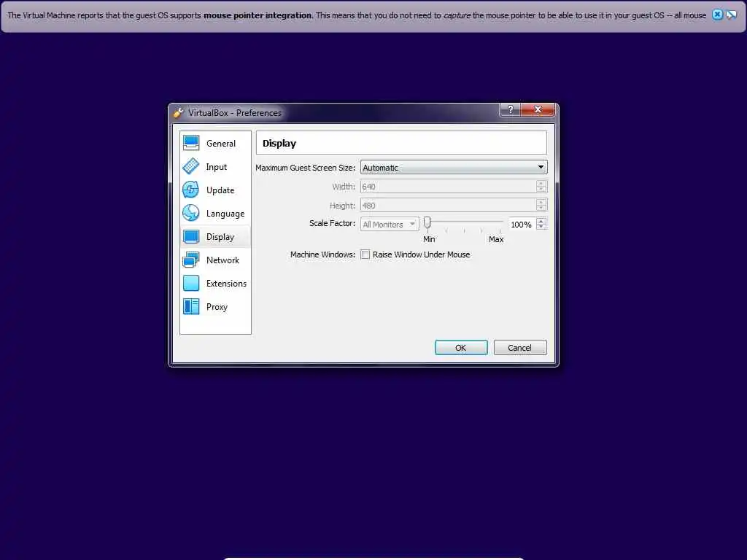Close the VirtualBox Preferences dialog
The height and width of the screenshot is (560, 747).
[x=538, y=109]
